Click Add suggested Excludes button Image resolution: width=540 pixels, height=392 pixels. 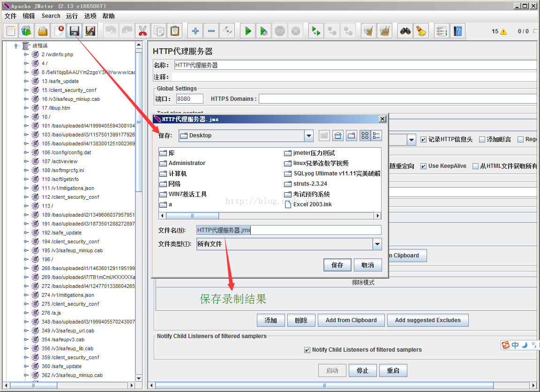click(x=427, y=320)
